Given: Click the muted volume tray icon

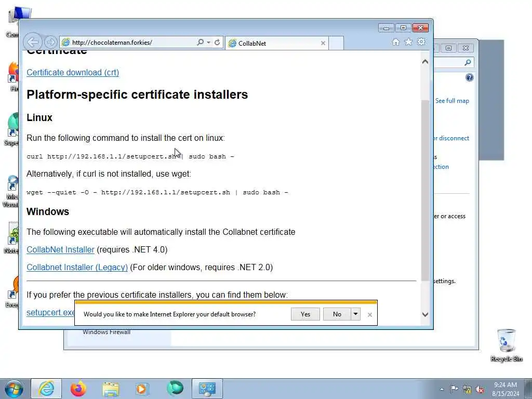Looking at the screenshot, I should 480,390.
